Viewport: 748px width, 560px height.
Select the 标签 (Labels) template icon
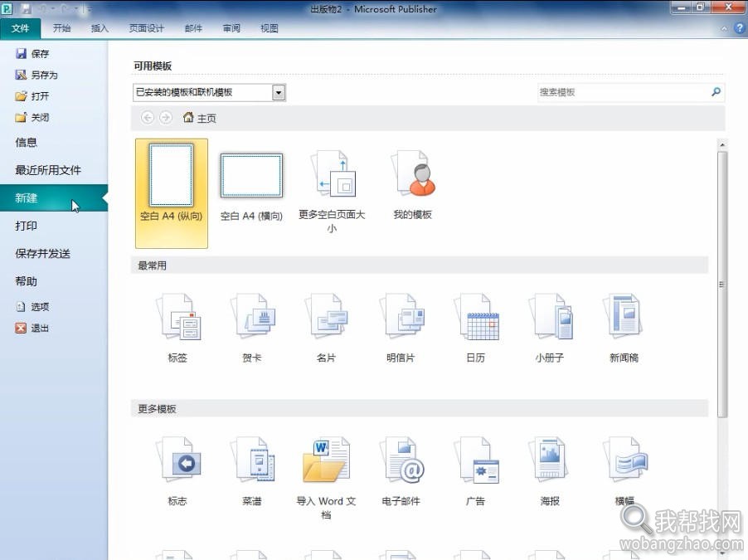(x=178, y=317)
